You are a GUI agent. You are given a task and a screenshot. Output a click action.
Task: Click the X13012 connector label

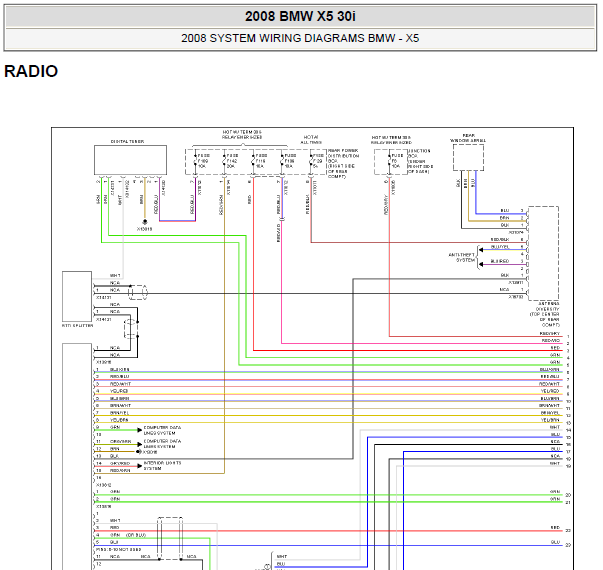(x=103, y=485)
